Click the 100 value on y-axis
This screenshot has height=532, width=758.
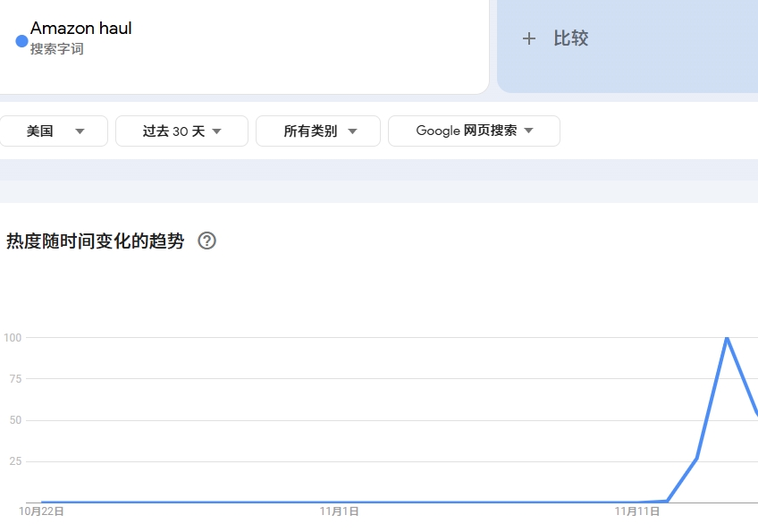click(x=13, y=338)
